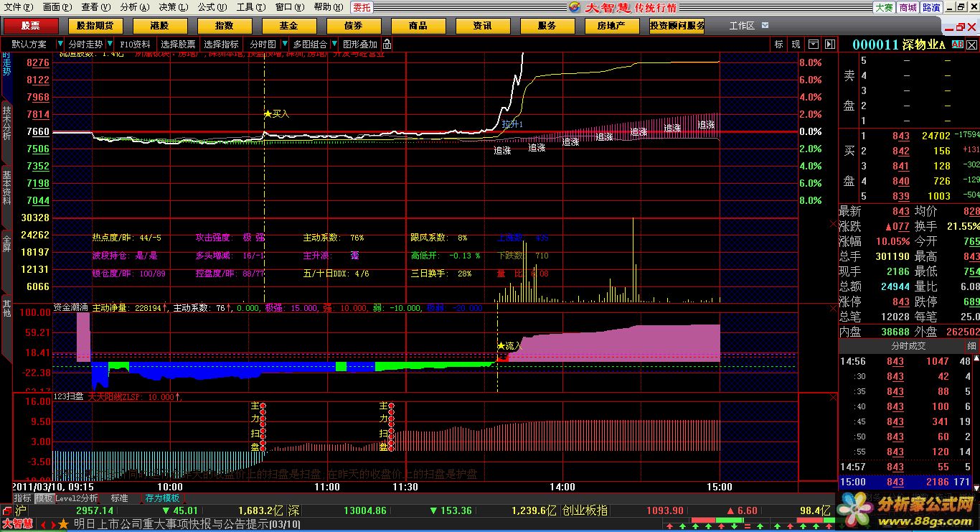Select the 港股 category button

click(x=160, y=26)
